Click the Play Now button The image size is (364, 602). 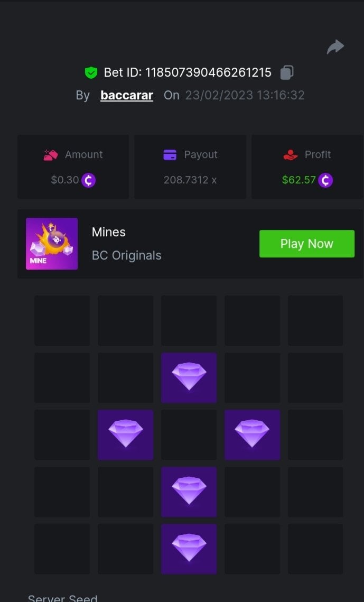(307, 244)
